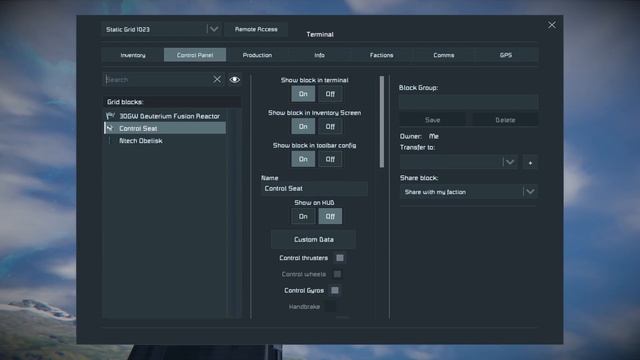640x360 pixels.
Task: Turn On Show block in toolbar config
Action: click(x=303, y=159)
